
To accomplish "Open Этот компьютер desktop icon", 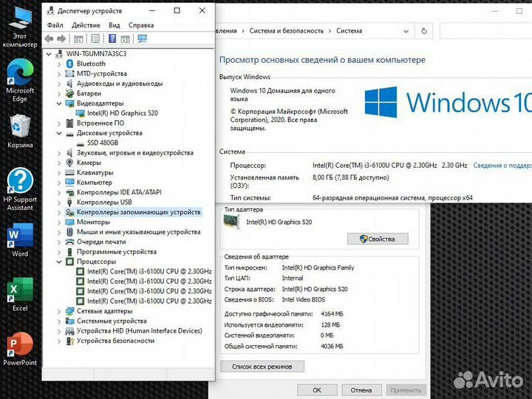I will (x=20, y=27).
